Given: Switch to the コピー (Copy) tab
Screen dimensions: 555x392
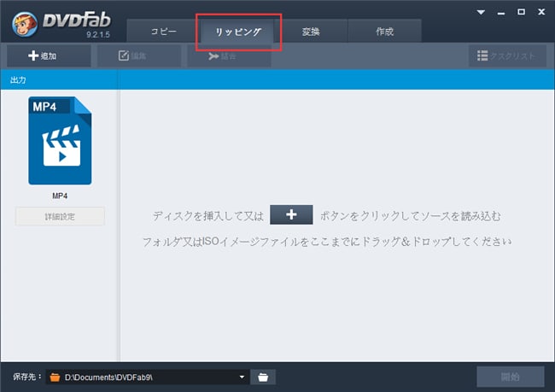Looking at the screenshot, I should (x=164, y=32).
